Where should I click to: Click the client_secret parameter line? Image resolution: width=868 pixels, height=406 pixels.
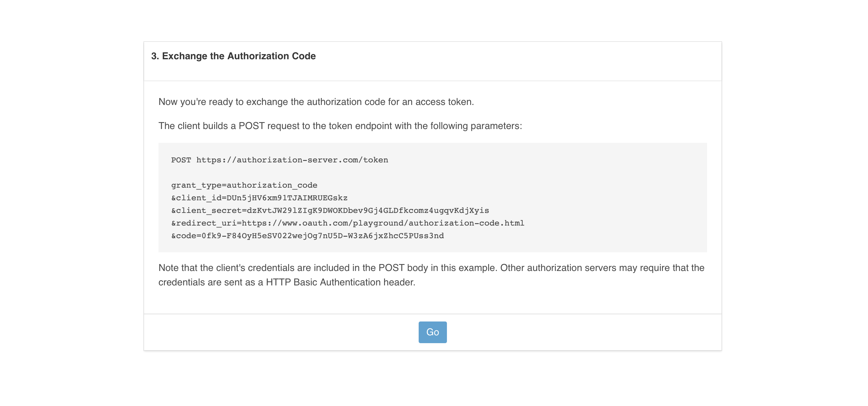pos(330,211)
